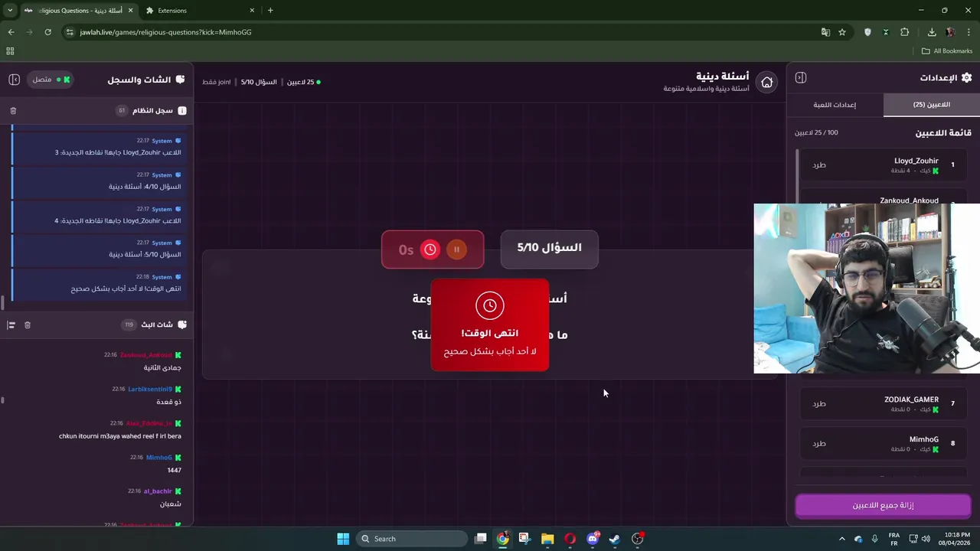Screen dimensions: 980x551
Task: Open the Chrome profile avatar
Action: tap(950, 32)
